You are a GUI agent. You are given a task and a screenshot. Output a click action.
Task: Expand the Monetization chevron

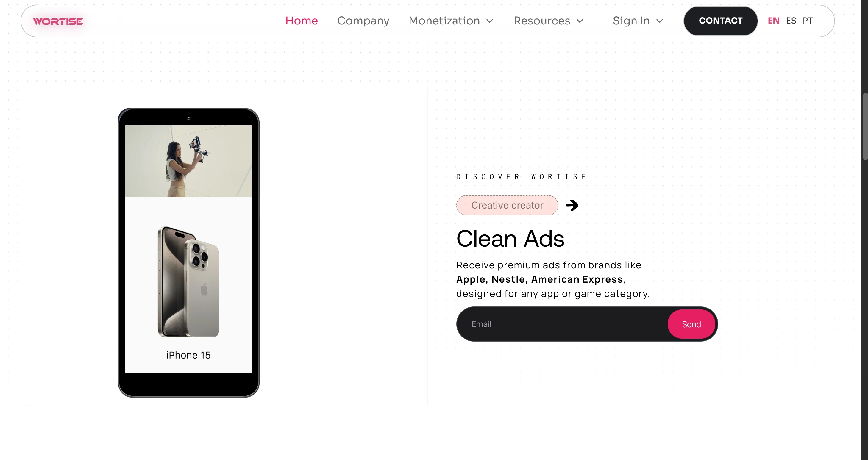[490, 21]
